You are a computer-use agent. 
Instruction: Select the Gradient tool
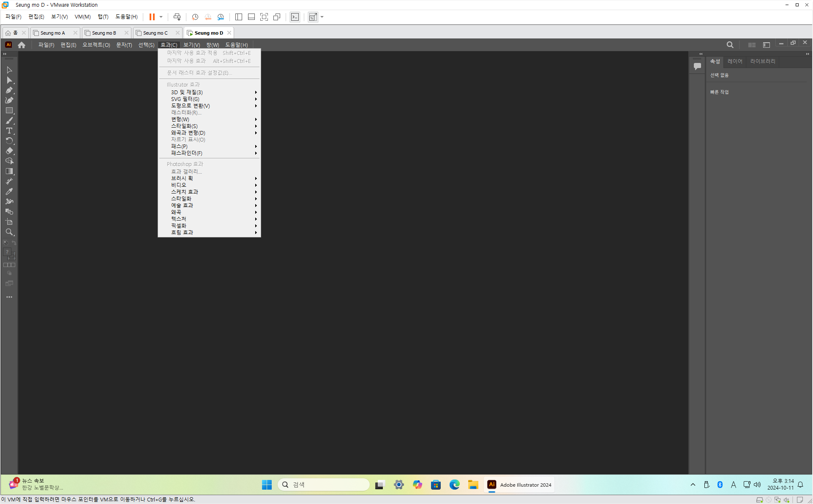(x=9, y=171)
